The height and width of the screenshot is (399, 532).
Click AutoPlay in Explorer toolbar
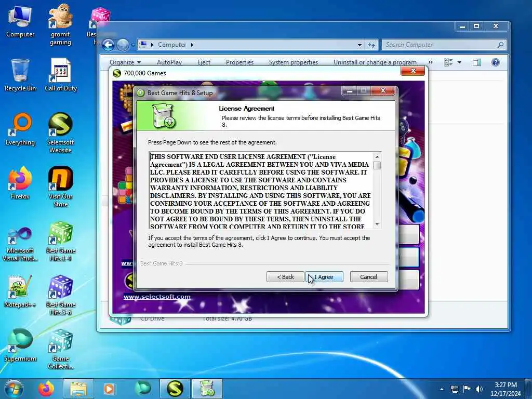[169, 62]
